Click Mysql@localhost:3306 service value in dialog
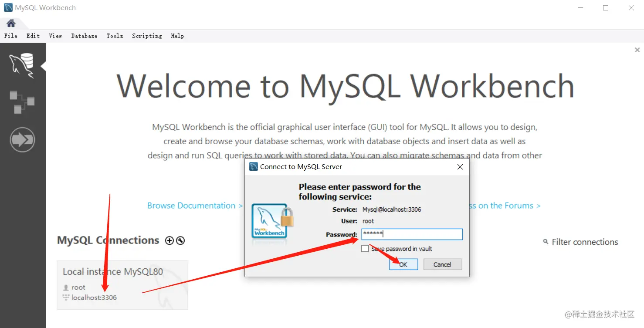This screenshot has height=328, width=644. point(392,210)
